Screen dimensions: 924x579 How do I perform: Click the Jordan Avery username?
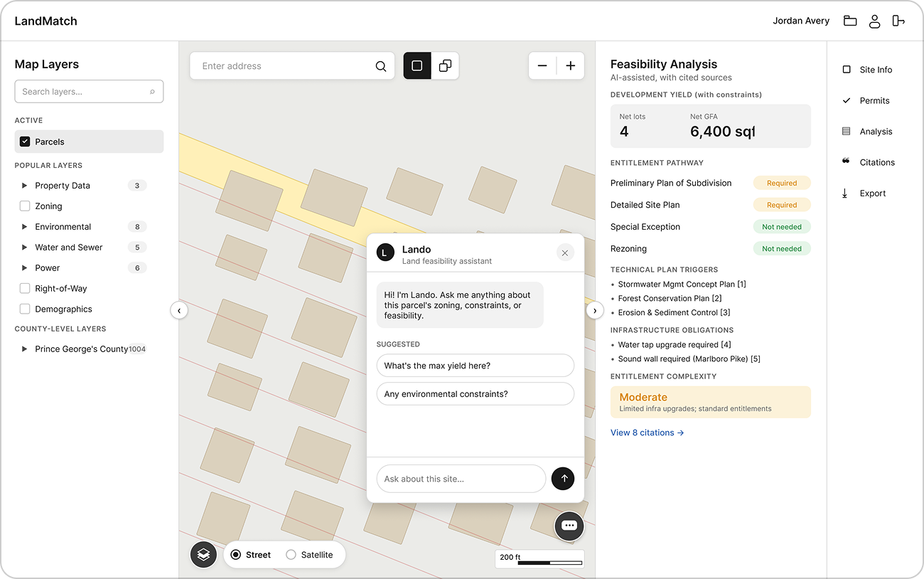tap(801, 21)
